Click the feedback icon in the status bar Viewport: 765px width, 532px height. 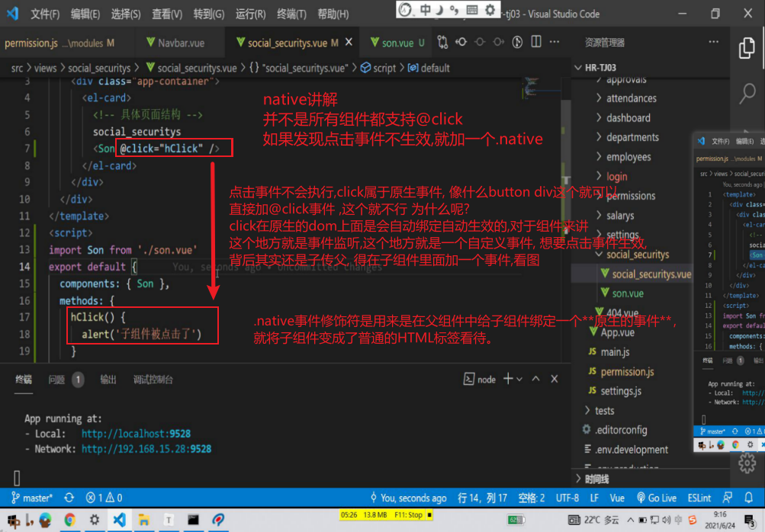point(727,498)
